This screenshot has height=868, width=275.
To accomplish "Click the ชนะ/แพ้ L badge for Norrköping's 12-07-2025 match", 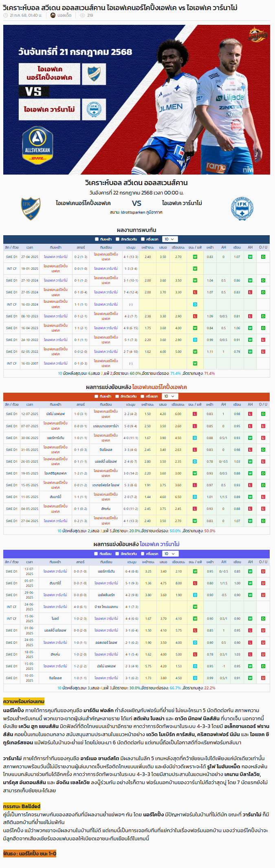I will click(195, 414).
